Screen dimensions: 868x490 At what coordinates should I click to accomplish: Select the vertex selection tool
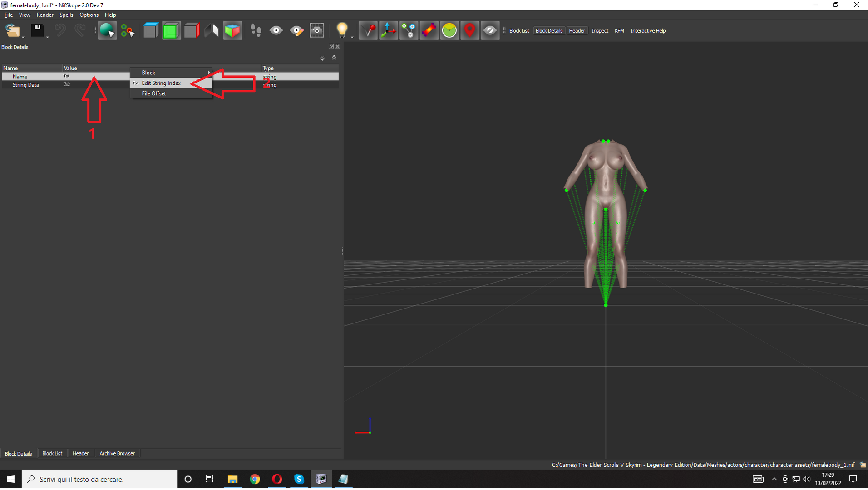pyautogui.click(x=128, y=30)
